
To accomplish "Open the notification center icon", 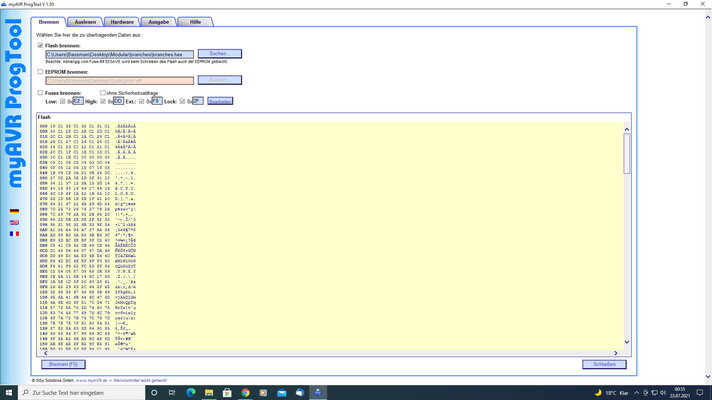I will coord(700,393).
